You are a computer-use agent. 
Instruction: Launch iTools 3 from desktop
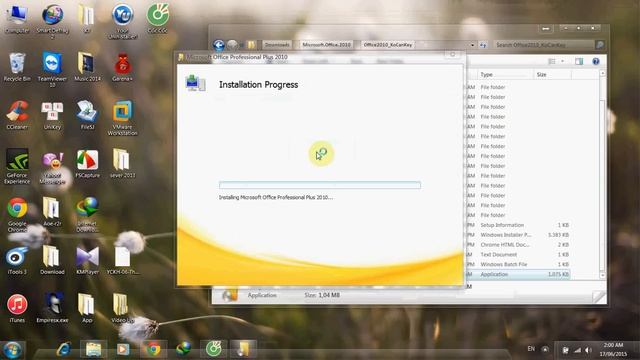click(17, 260)
